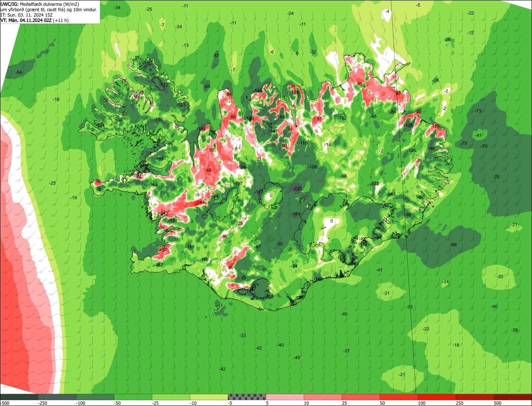Image resolution: width=532 pixels, height=406 pixels.
Task: Click the darkest red legend swatch above 500
Action: 513,397
